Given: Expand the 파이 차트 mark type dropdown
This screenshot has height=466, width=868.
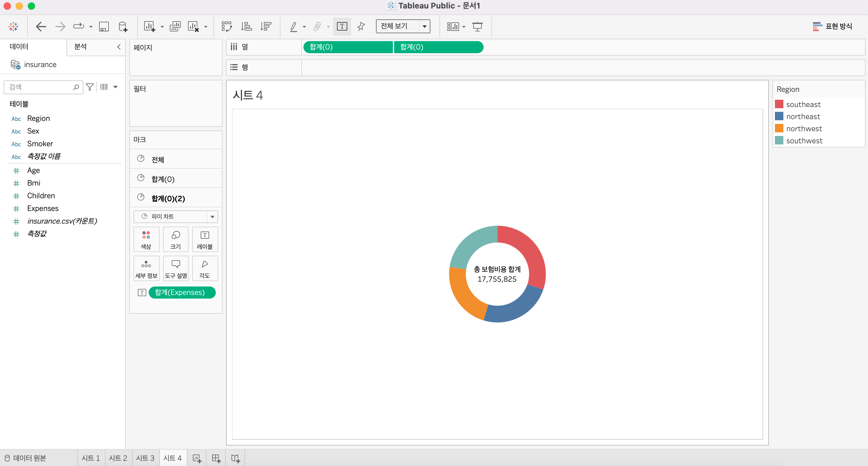Looking at the screenshot, I should 212,217.
